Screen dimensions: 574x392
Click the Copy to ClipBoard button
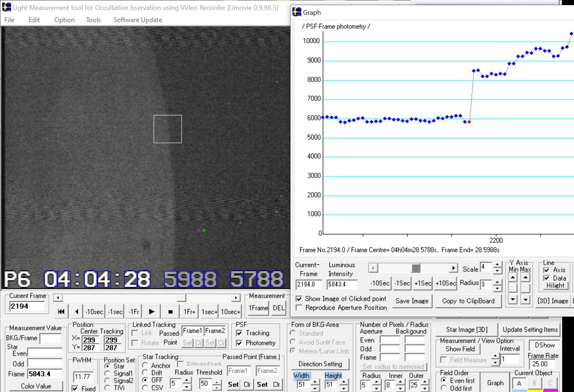[x=468, y=301]
